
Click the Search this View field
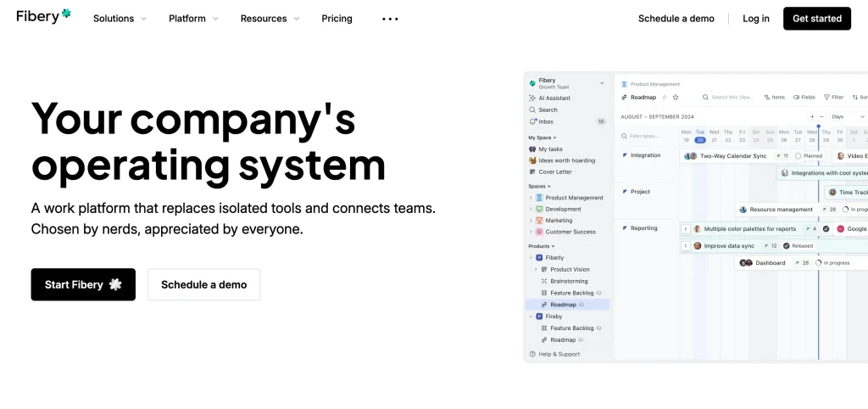point(728,97)
